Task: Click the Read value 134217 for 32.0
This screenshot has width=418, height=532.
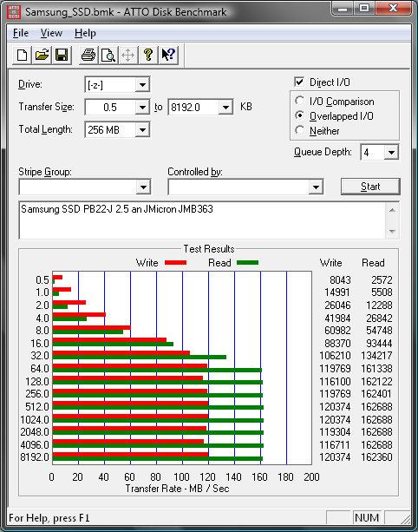Action: point(376,356)
